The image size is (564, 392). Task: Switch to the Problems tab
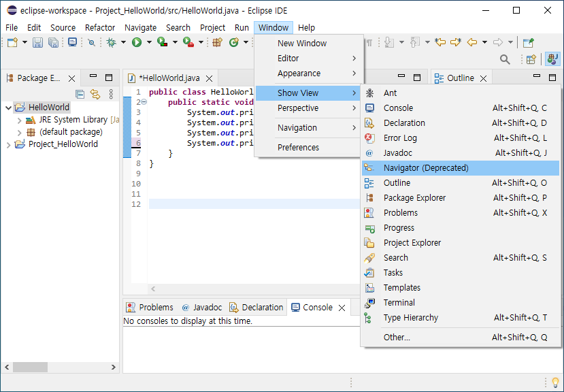click(x=150, y=308)
